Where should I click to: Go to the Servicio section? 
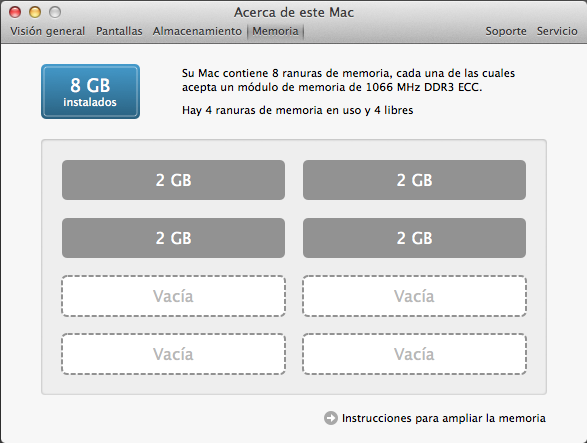point(557,31)
